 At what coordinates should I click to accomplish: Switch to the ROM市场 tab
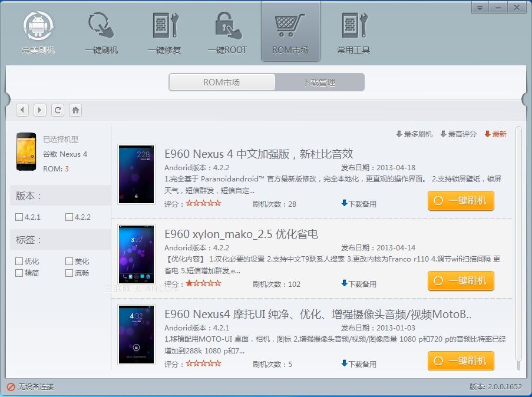[222, 82]
